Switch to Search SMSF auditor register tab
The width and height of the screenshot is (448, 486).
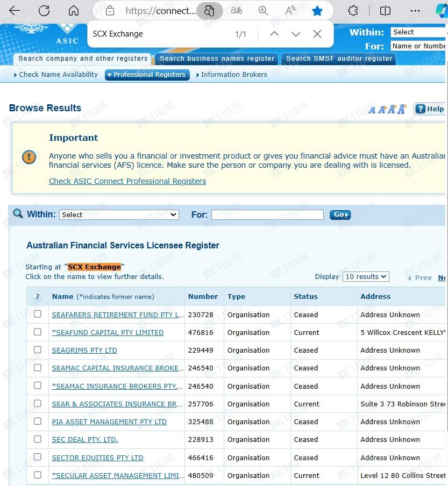(x=339, y=59)
